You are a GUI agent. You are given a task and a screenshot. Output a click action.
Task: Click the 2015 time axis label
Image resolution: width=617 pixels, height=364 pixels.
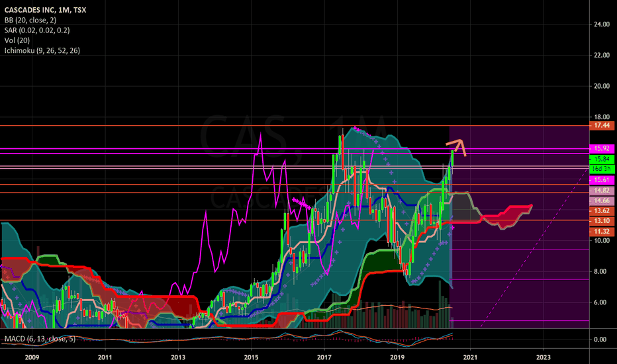pos(251,357)
